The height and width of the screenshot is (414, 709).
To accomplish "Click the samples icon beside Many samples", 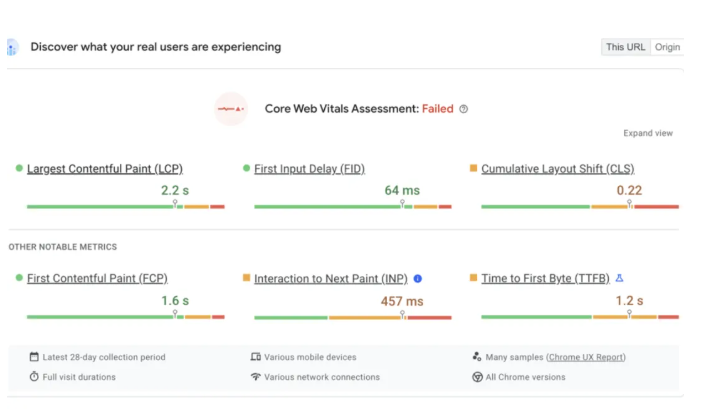I will pos(477,357).
